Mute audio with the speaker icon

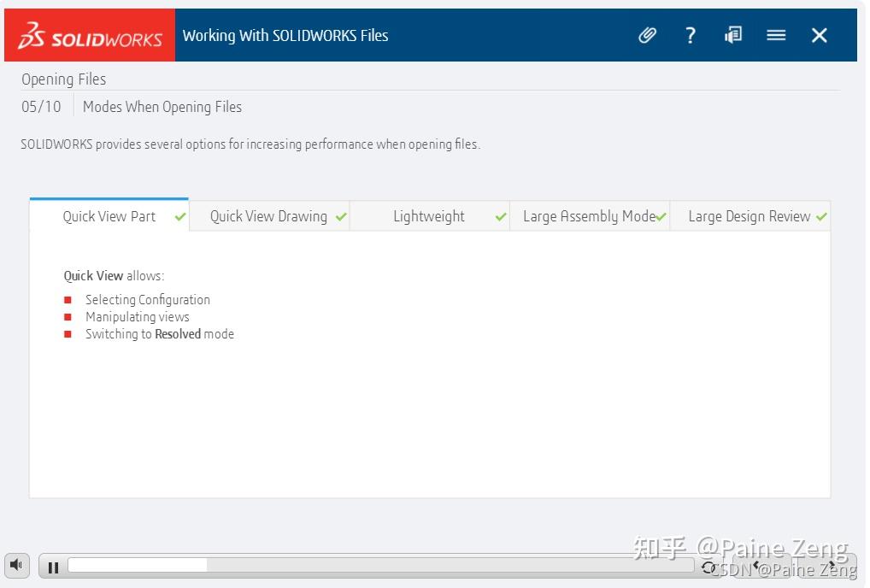click(16, 565)
